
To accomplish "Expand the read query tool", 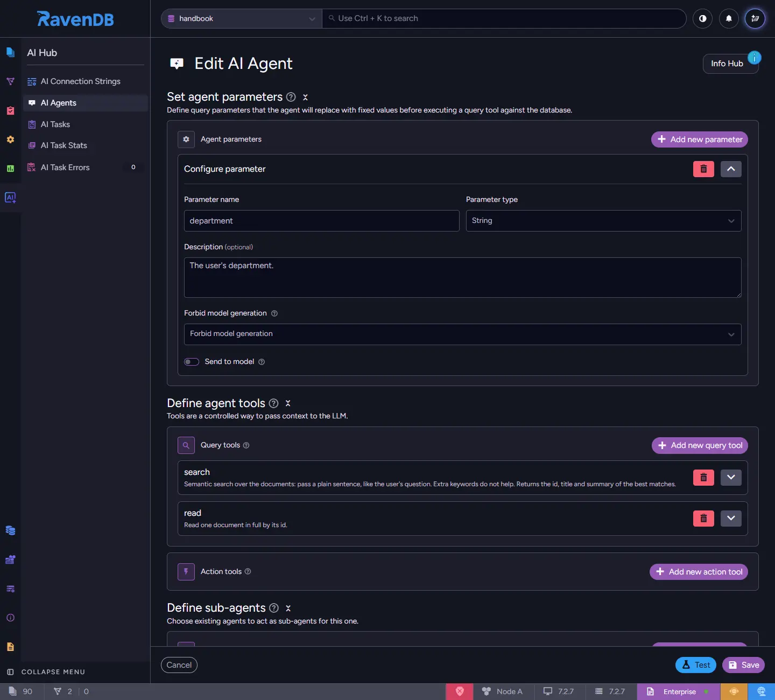I will pyautogui.click(x=731, y=519).
